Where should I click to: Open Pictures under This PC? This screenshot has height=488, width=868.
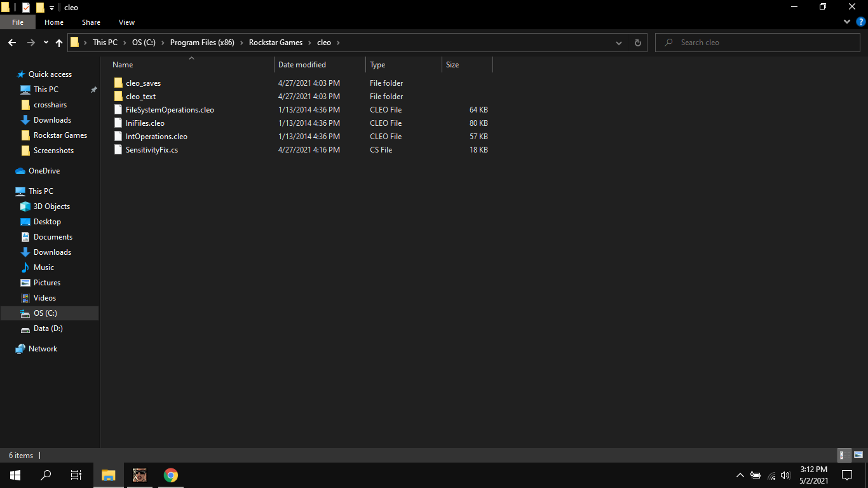point(47,283)
